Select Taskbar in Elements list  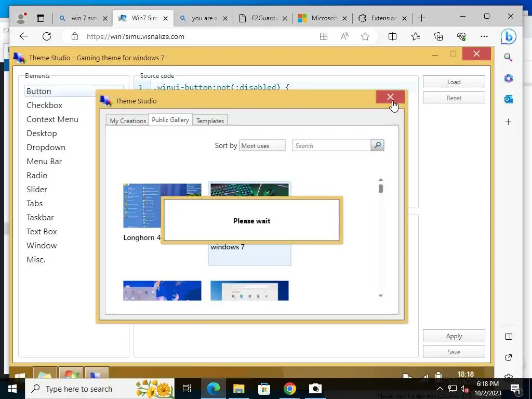pos(40,218)
